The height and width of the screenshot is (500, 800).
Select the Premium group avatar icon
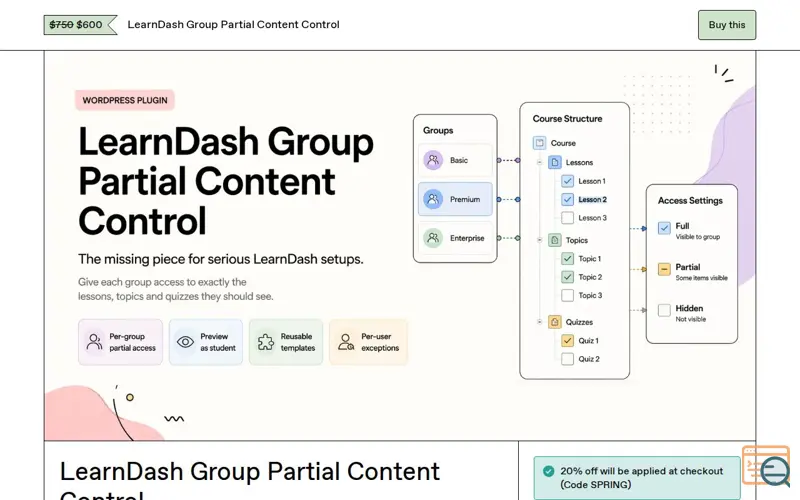coord(433,199)
